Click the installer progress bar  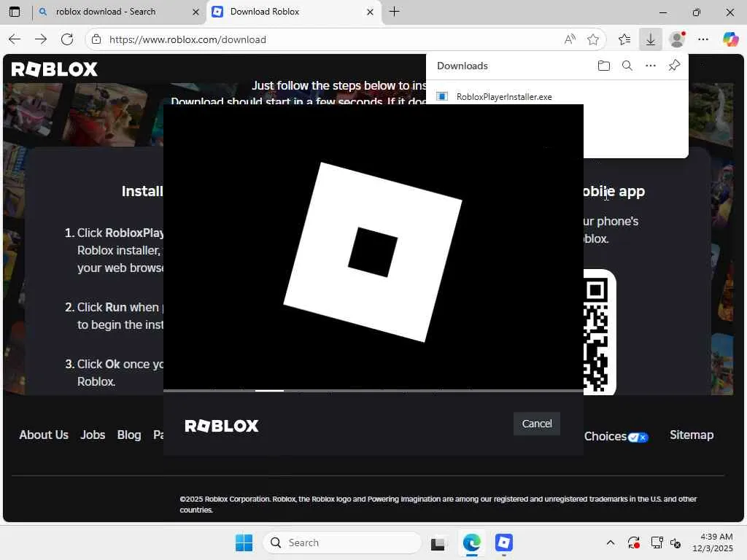[x=373, y=391]
